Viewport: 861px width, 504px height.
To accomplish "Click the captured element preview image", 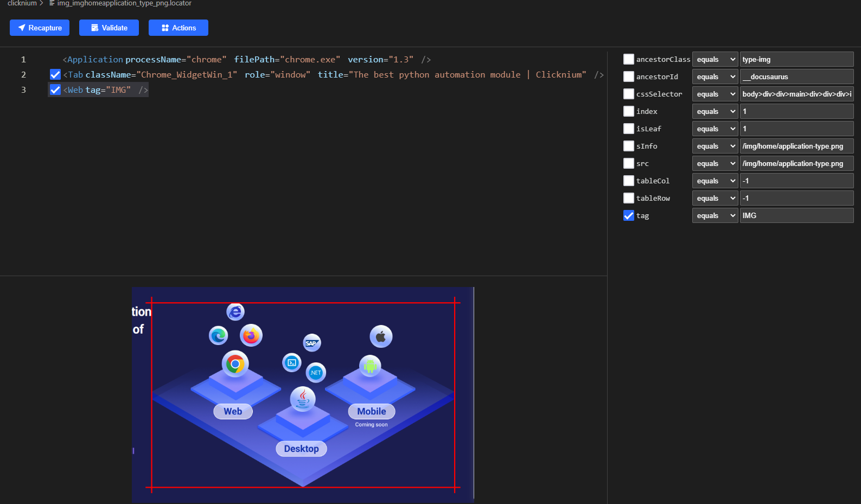I will pos(303,395).
